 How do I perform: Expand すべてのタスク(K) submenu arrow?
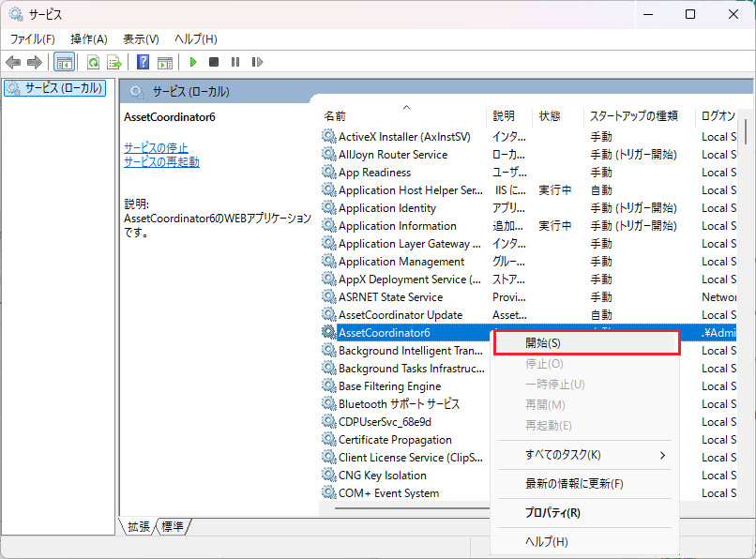[x=663, y=455]
